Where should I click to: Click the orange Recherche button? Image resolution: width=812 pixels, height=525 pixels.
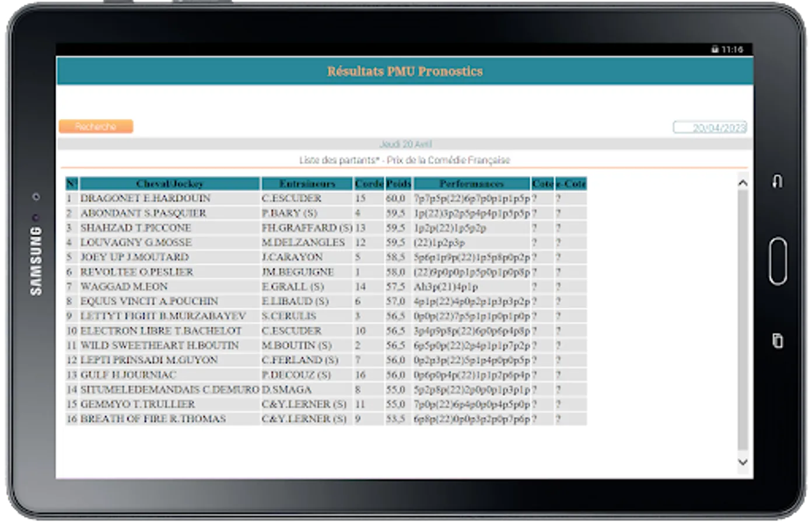[96, 127]
